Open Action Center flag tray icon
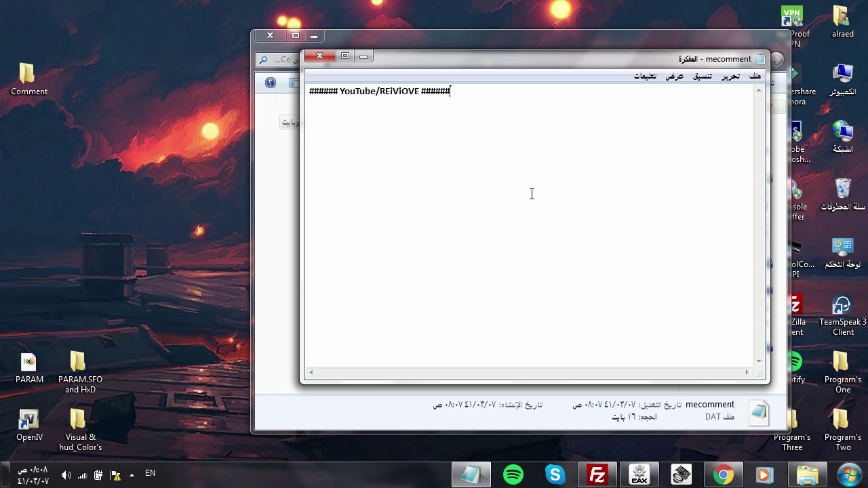 click(115, 475)
